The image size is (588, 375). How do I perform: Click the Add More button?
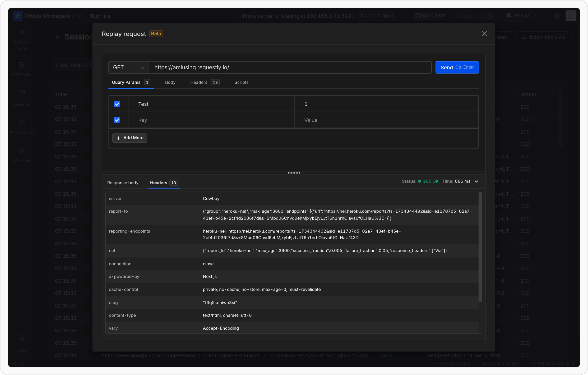130,138
